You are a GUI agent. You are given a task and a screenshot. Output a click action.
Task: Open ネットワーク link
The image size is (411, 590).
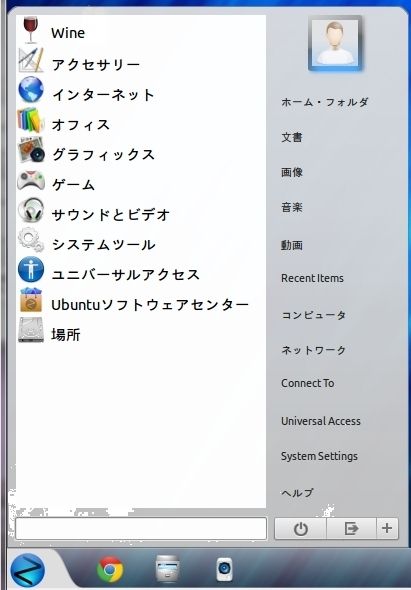[x=314, y=350]
